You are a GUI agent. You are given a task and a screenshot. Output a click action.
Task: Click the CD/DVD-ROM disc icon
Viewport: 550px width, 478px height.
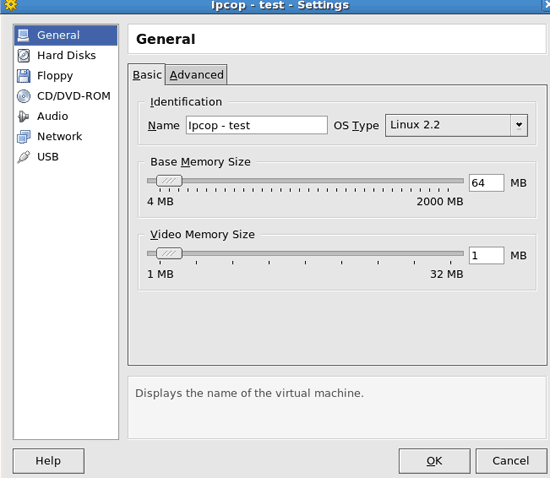[x=24, y=96]
